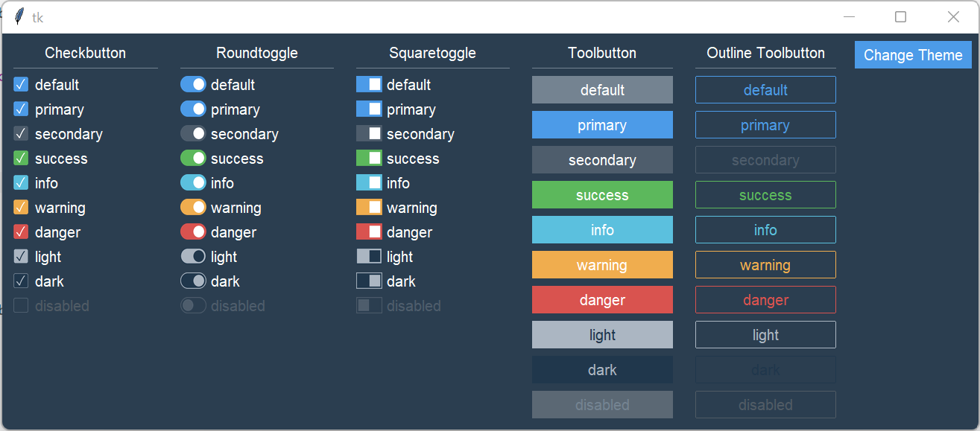
Task: Enable the secondary square toggle
Action: [369, 133]
